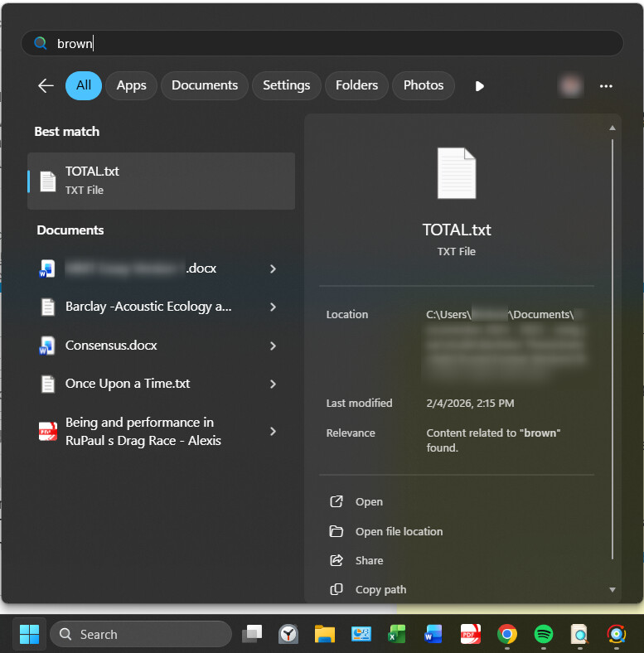Show more filter categories arrow

479,85
